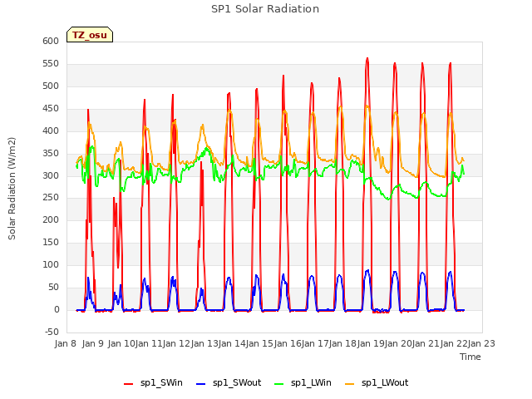
Task: Click the Jan 13 x-axis tick label
Action: tap(204, 343)
